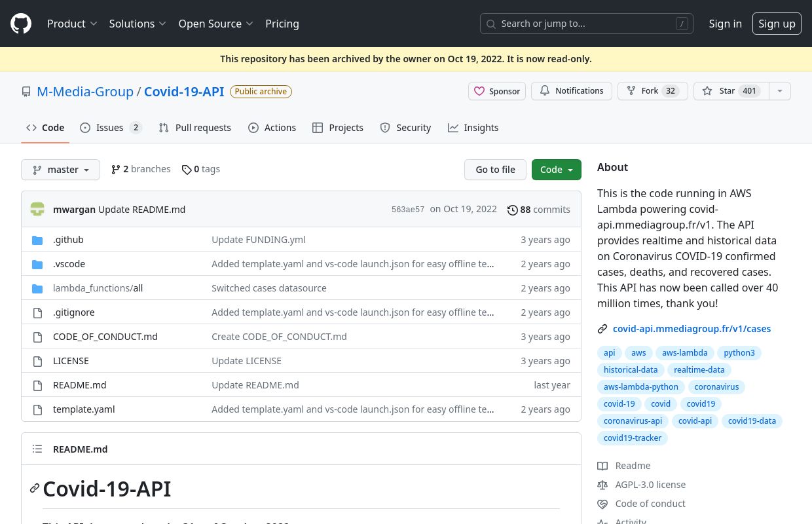
Task: Open the Pull requests tab
Action: point(195,128)
